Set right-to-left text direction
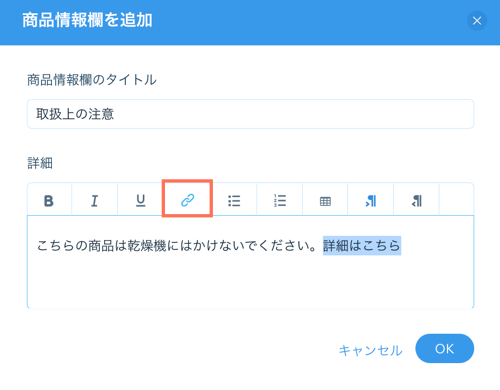This screenshot has width=500, height=390. pyautogui.click(x=417, y=201)
